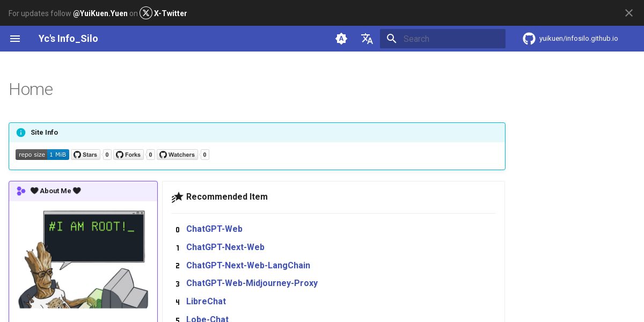Viewport: 644px width, 322px height.
Task: Click the Site Info info icon
Action: coord(21,133)
